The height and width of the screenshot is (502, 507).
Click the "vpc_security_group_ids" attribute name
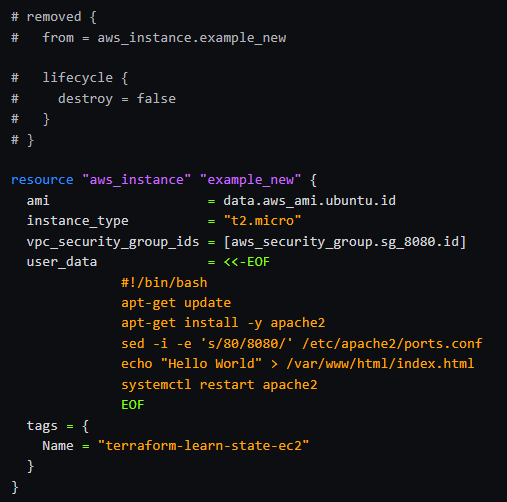coord(113,242)
